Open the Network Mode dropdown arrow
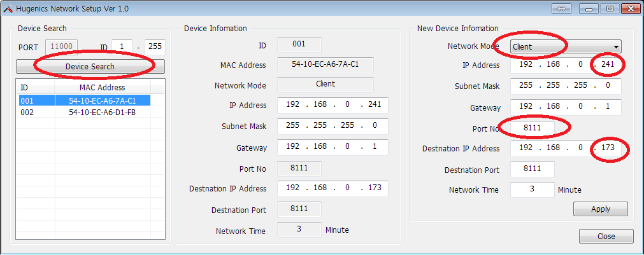Screen dimensions: 644x255 coord(616,46)
